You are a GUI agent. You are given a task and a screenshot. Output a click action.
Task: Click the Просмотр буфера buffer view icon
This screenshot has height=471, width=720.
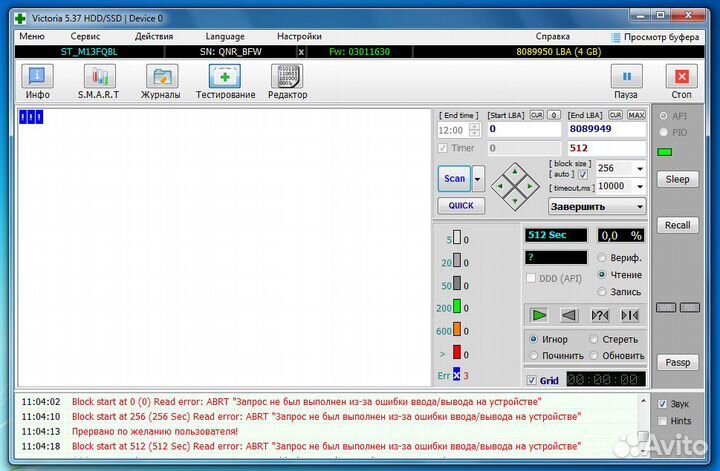pos(616,37)
